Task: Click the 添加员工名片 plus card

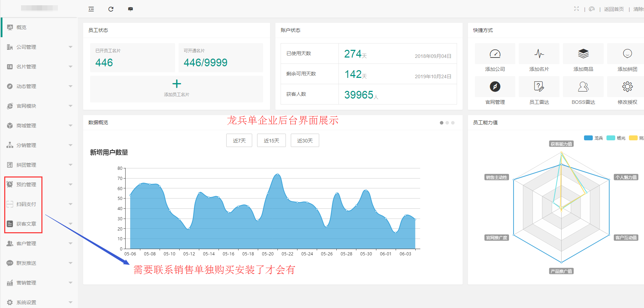Action: tap(176, 89)
